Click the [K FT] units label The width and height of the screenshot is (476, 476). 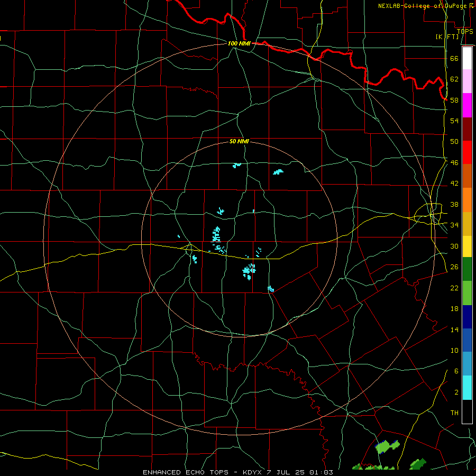tap(447, 36)
